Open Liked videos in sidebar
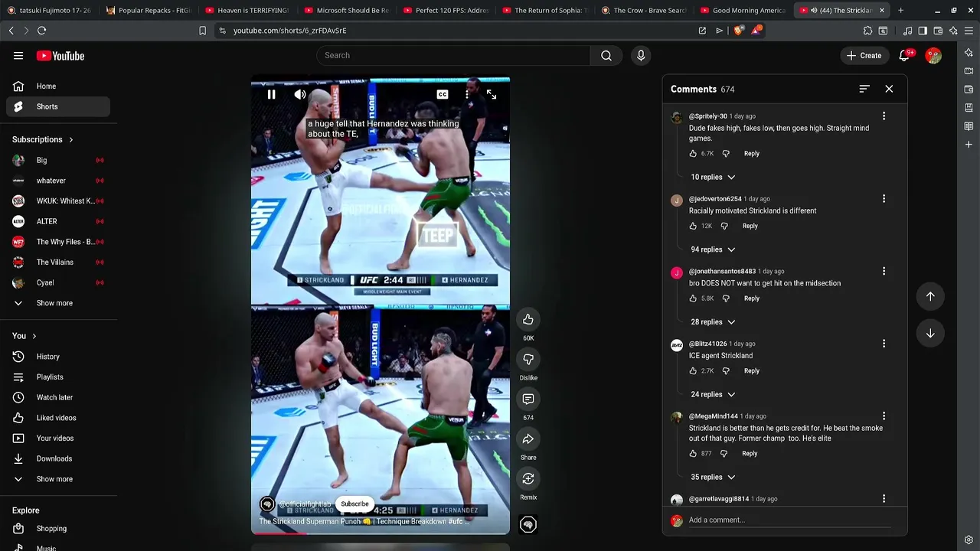The height and width of the screenshot is (551, 980). [58, 418]
